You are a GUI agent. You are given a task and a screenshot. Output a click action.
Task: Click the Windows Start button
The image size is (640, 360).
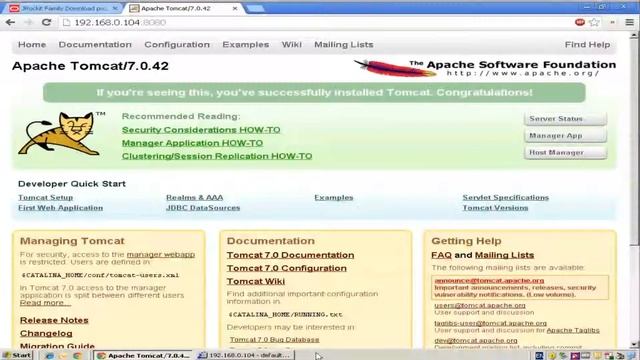(16, 355)
